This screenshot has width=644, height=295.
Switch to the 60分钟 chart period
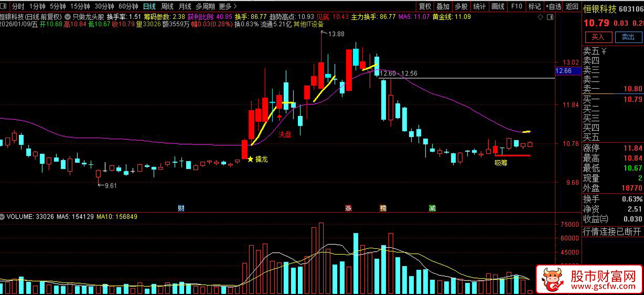[128, 6]
